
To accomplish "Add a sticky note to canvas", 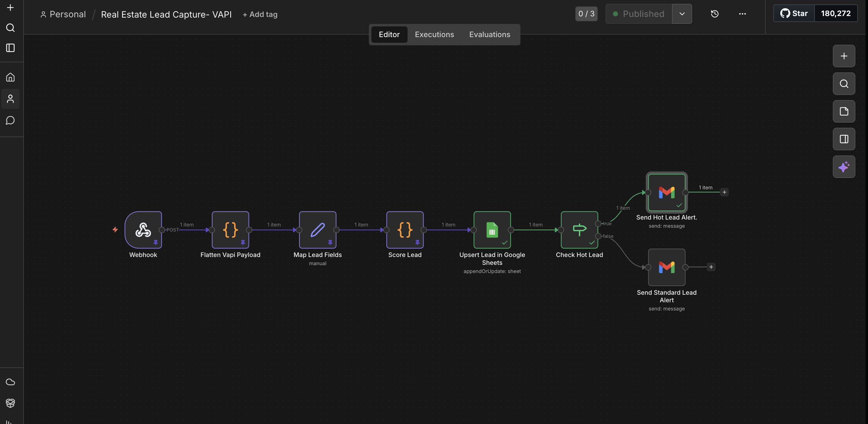I will coord(844,111).
